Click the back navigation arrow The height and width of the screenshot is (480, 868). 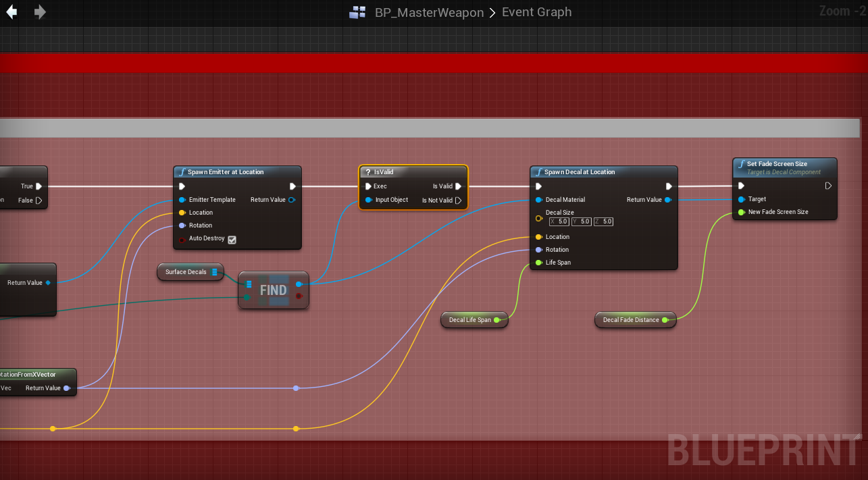tap(11, 12)
